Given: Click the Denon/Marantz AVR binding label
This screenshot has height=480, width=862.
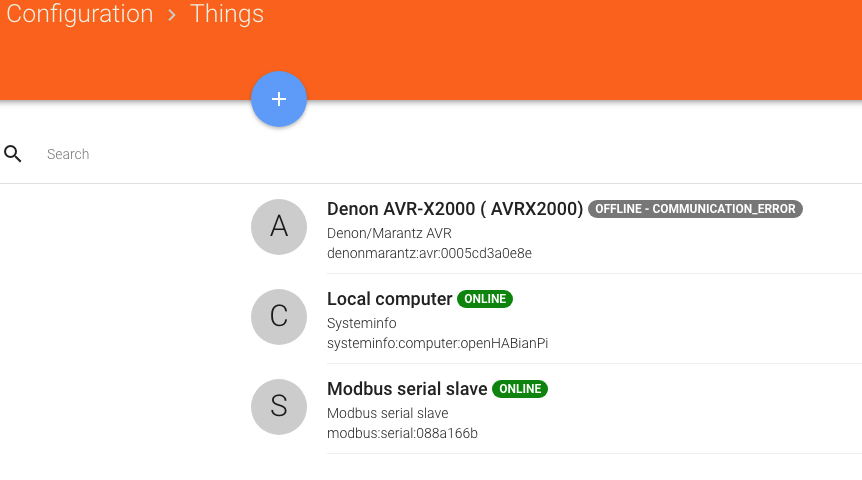Looking at the screenshot, I should pyautogui.click(x=389, y=233).
